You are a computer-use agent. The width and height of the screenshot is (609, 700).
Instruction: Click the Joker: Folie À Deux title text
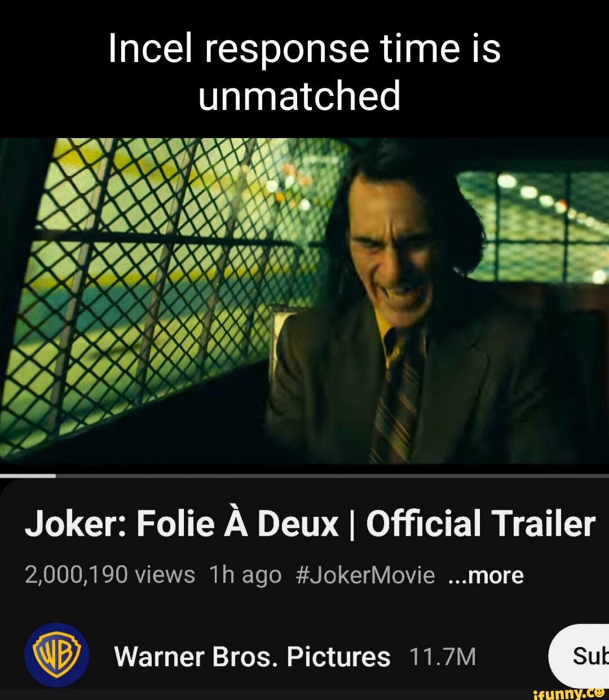[182, 524]
